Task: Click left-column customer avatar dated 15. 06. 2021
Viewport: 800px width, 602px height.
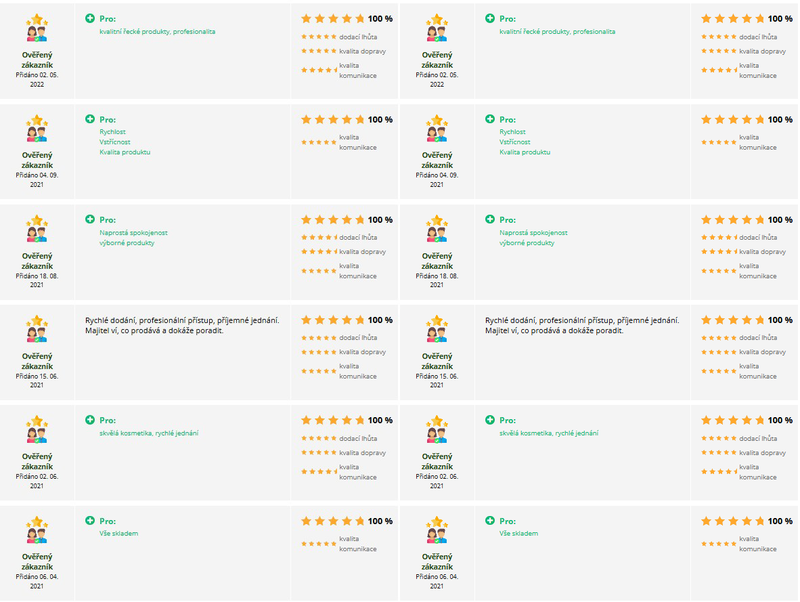Action: pos(37,329)
